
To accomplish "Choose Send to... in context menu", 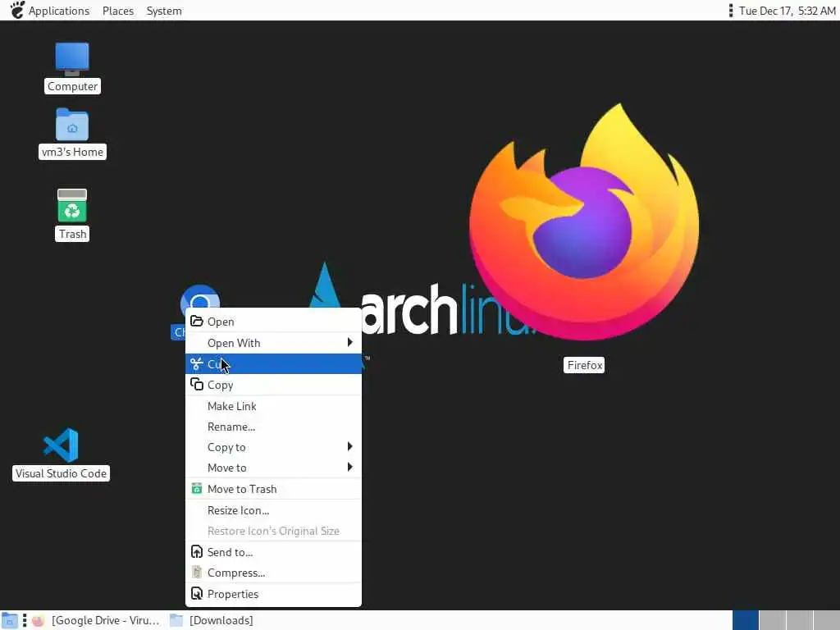I will pyautogui.click(x=273, y=552).
